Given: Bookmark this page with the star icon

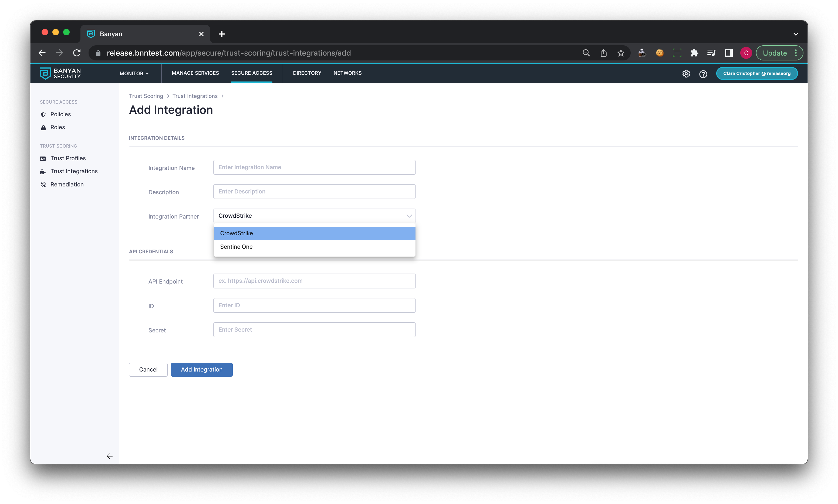Looking at the screenshot, I should (621, 53).
